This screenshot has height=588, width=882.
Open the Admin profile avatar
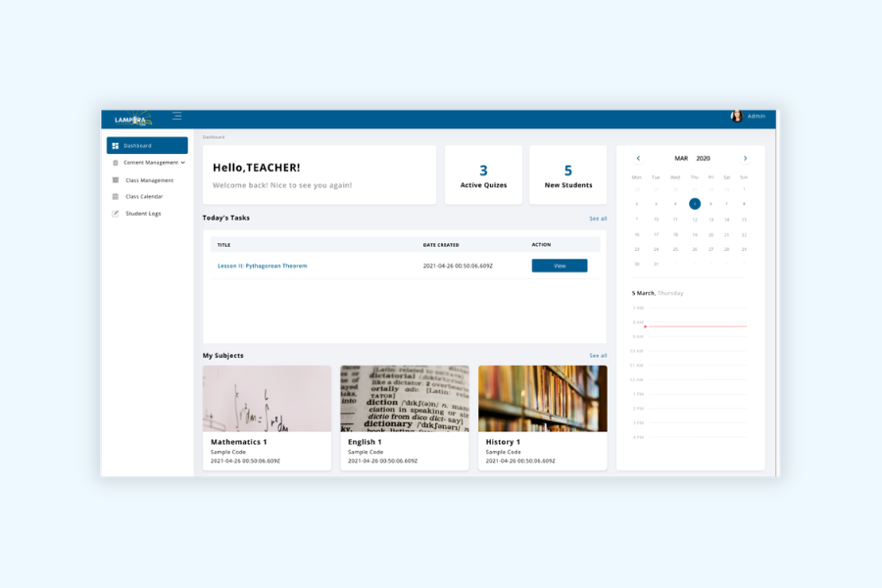click(x=736, y=116)
